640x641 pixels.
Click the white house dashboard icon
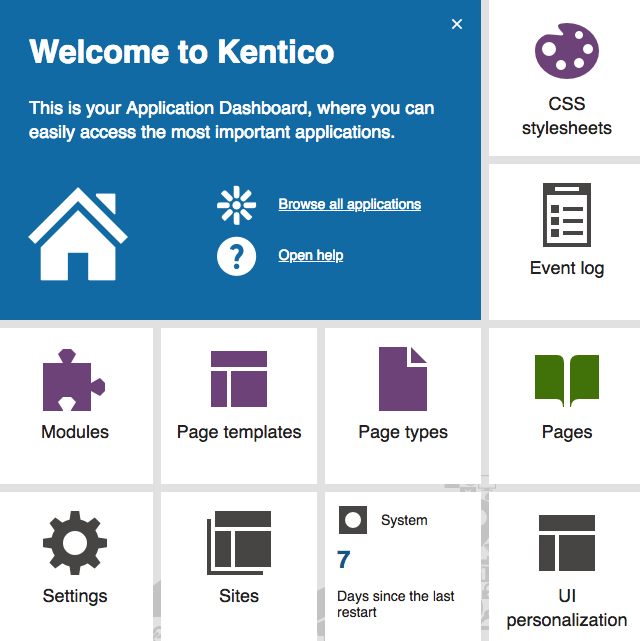pos(78,234)
